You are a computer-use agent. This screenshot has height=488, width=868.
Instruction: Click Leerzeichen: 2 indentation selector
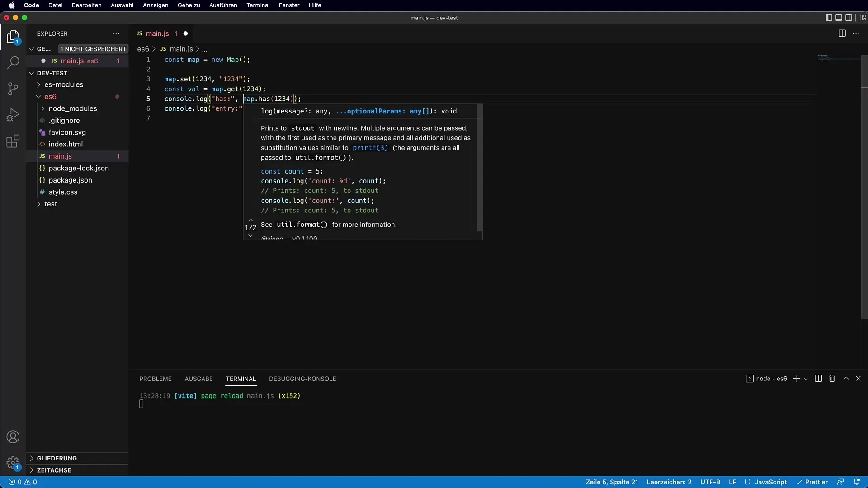click(669, 482)
